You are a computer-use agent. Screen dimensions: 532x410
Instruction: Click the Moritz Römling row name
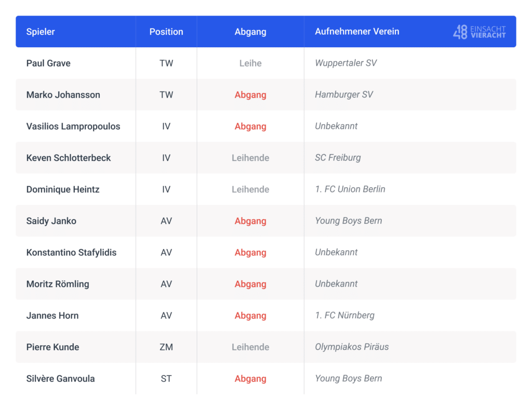(x=58, y=284)
